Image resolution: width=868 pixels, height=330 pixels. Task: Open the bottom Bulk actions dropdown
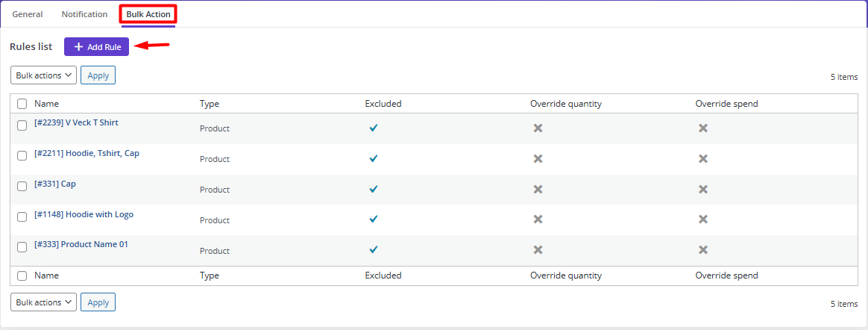(44, 302)
